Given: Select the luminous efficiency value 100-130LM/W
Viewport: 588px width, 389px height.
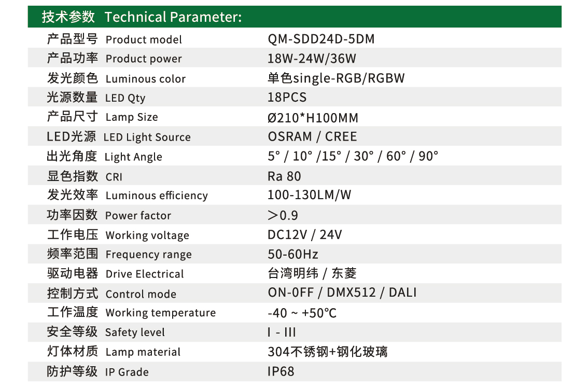Looking at the screenshot, I should (309, 196).
